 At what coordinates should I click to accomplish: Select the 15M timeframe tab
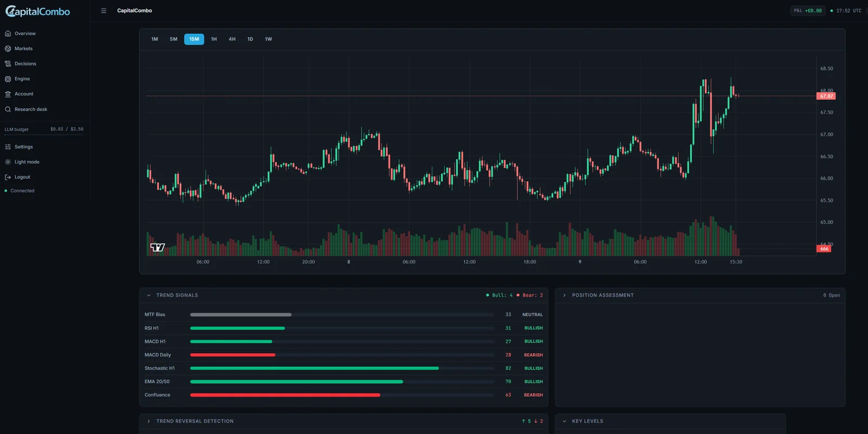pyautogui.click(x=194, y=39)
